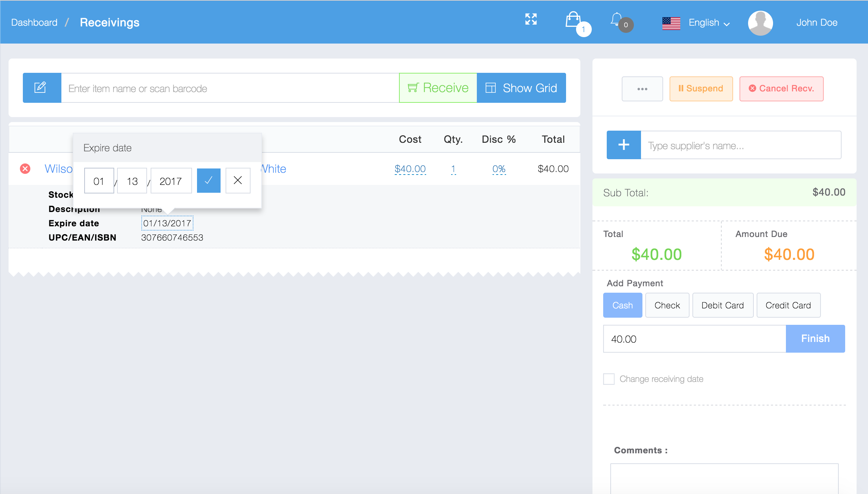Remove item with the red X icon
Viewport: 868px width, 494px height.
click(25, 168)
